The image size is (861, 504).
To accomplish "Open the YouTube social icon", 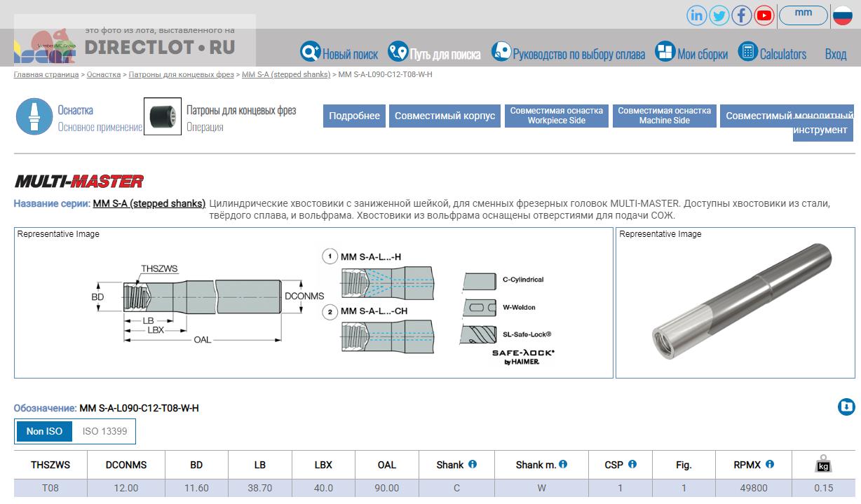I will (x=764, y=15).
